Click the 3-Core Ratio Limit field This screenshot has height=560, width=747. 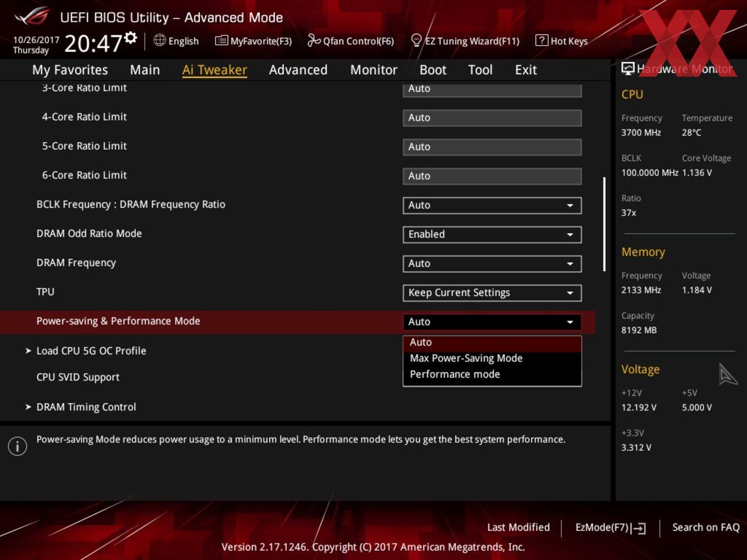[x=492, y=89]
